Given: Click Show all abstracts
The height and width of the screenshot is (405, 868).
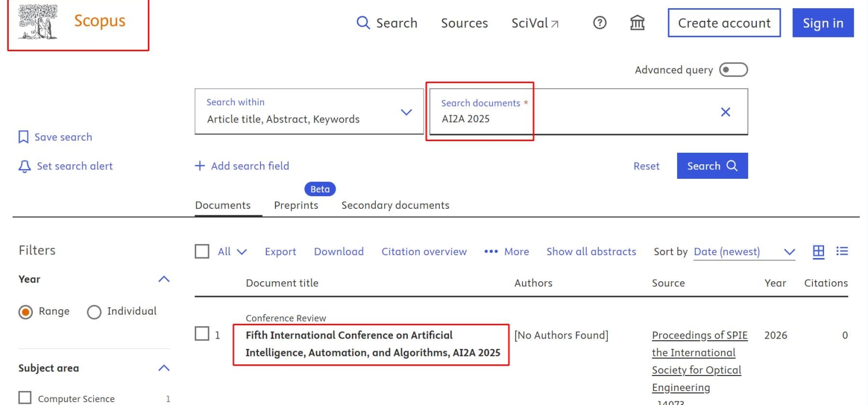Looking at the screenshot, I should tap(591, 252).
